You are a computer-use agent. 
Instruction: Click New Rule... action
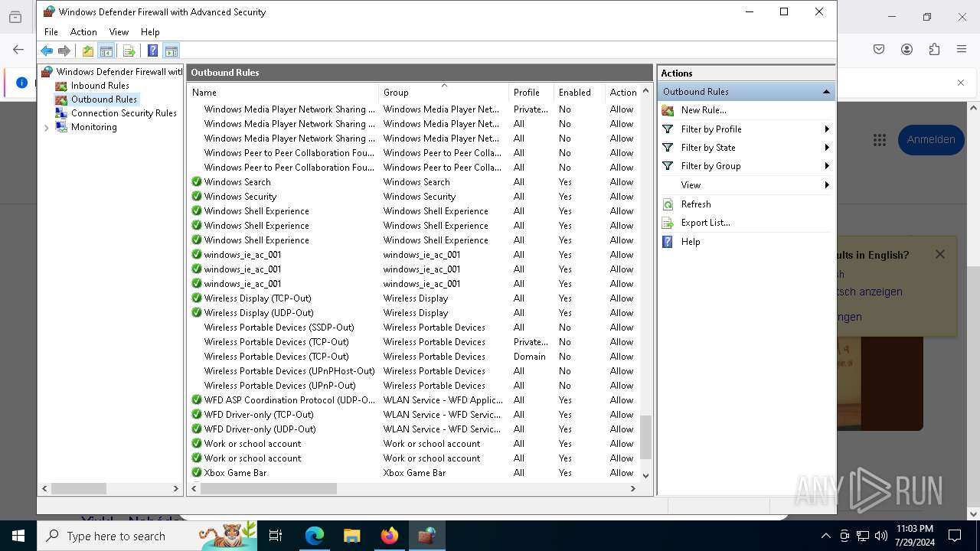(704, 110)
